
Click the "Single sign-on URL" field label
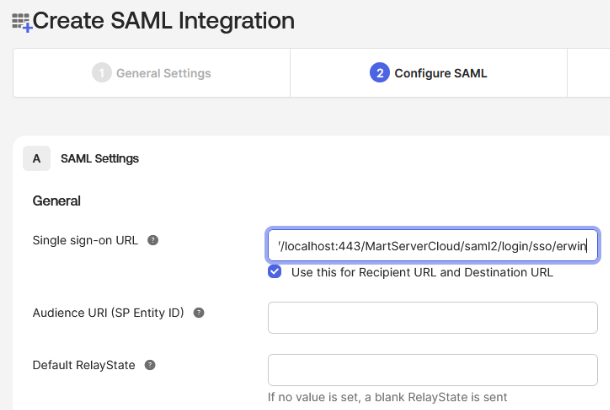(x=85, y=240)
